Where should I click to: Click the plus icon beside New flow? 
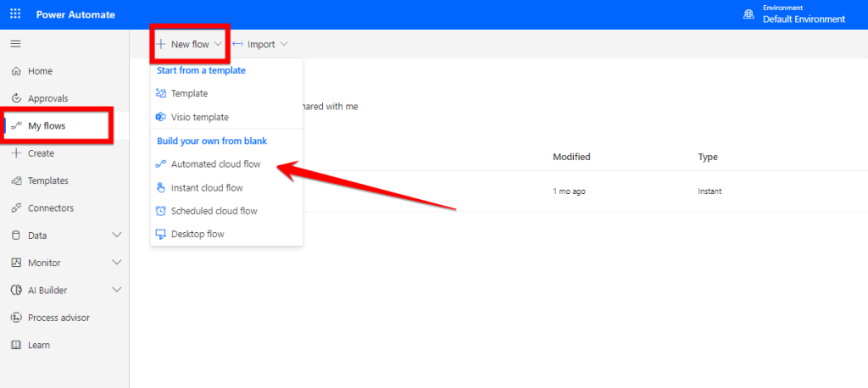click(x=161, y=44)
